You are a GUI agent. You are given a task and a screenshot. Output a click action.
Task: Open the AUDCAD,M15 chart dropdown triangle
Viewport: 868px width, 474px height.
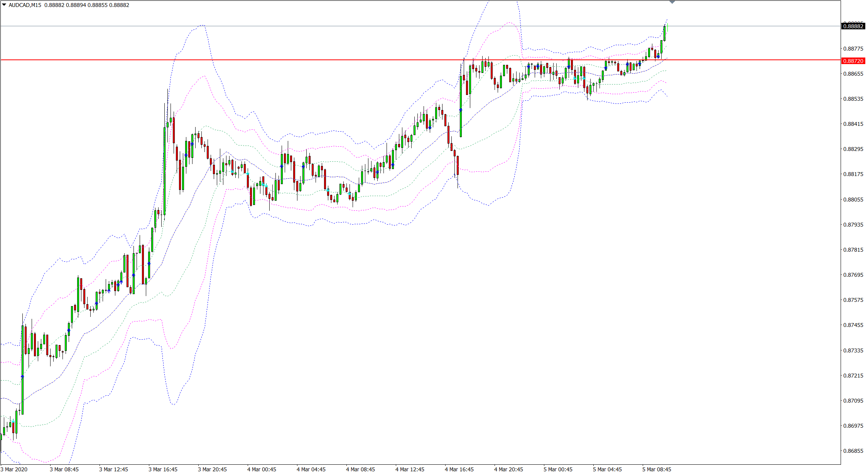(x=4, y=5)
